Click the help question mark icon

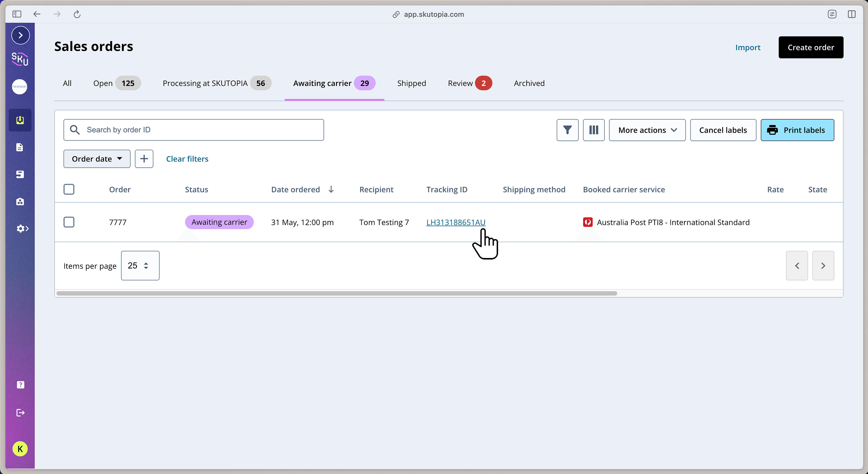[x=21, y=385]
